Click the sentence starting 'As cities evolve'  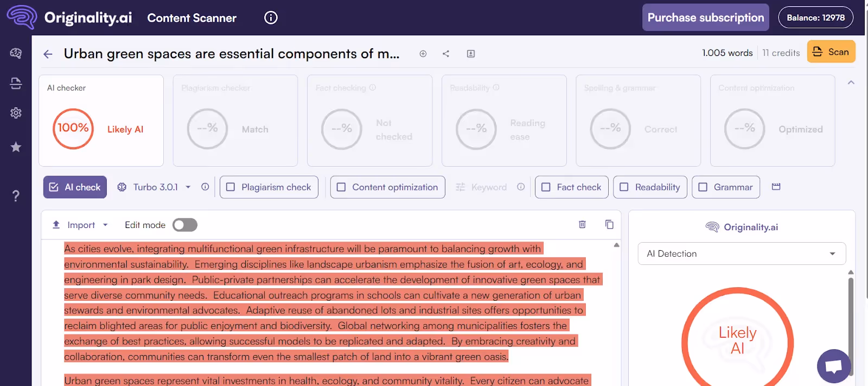click(303, 257)
